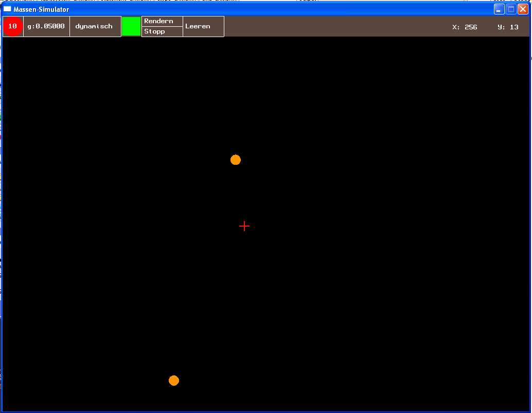Screen dimensions: 532x413
Task: Select the upper orange mass ball
Action: [x=236, y=160]
